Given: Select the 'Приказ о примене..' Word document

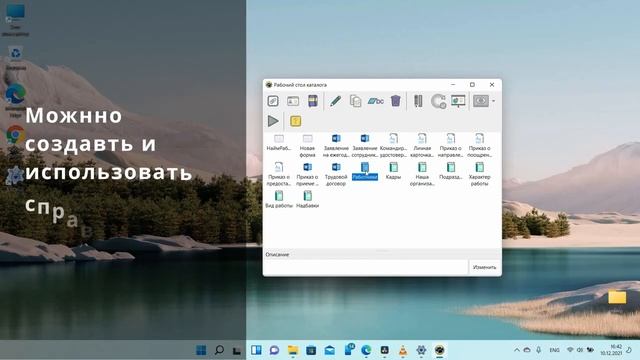Looking at the screenshot, I should [x=307, y=174].
